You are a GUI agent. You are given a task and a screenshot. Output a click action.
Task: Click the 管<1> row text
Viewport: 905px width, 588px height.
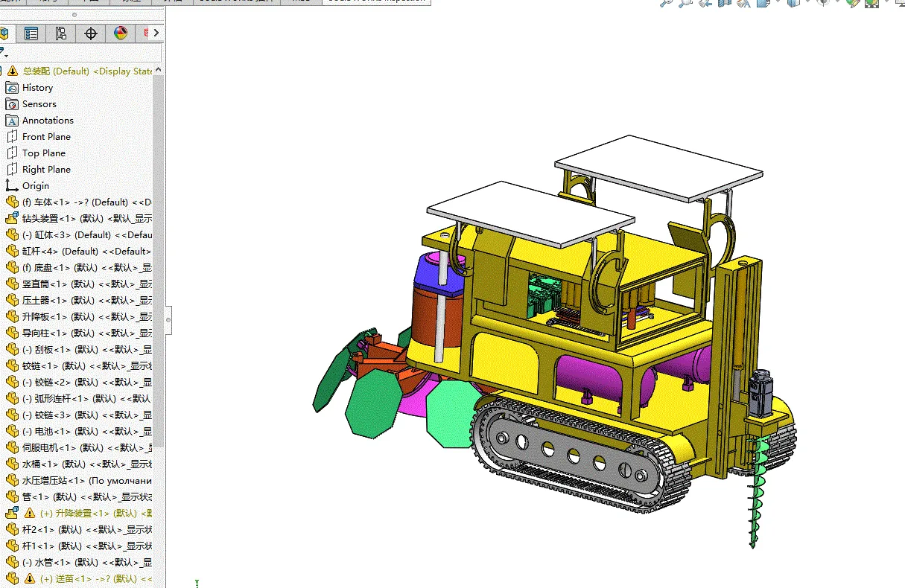point(87,497)
